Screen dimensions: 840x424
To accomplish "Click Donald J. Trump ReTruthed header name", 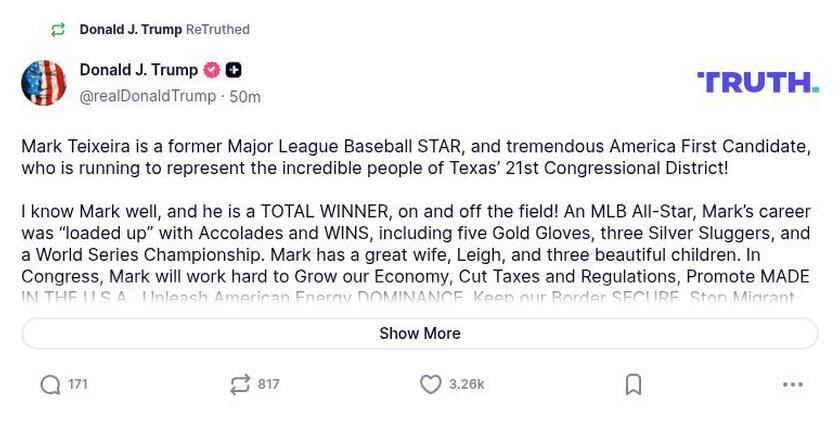I will click(130, 30).
